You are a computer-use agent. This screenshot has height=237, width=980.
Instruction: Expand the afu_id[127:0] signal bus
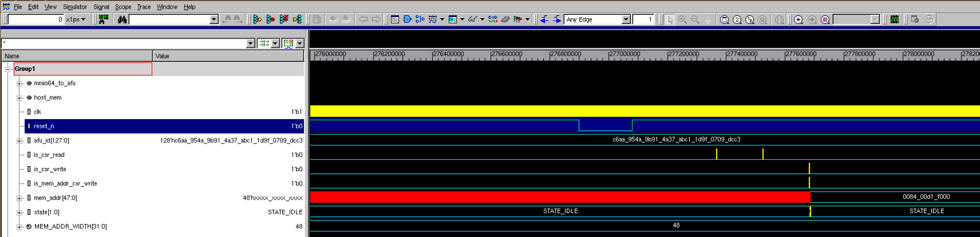pos(19,141)
